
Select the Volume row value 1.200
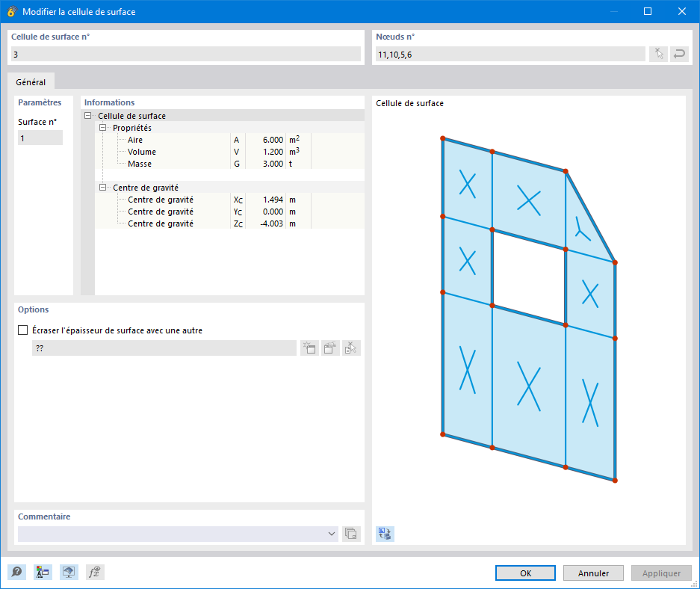coord(273,152)
